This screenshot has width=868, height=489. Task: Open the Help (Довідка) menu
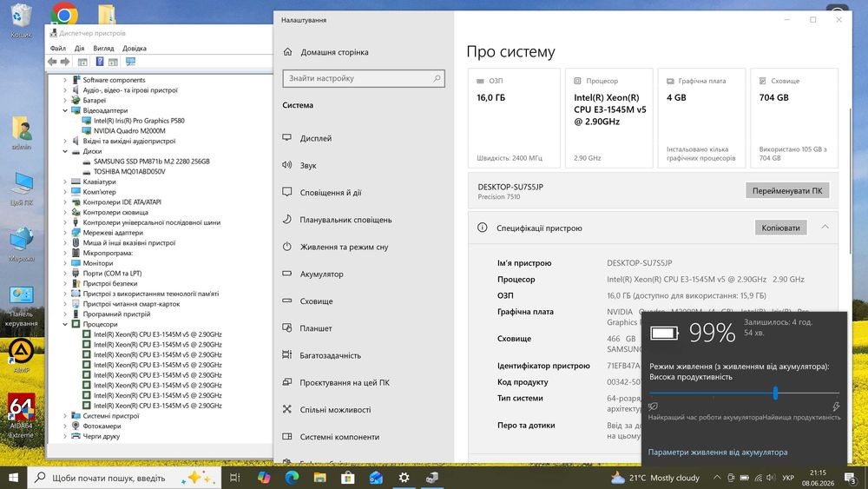135,48
